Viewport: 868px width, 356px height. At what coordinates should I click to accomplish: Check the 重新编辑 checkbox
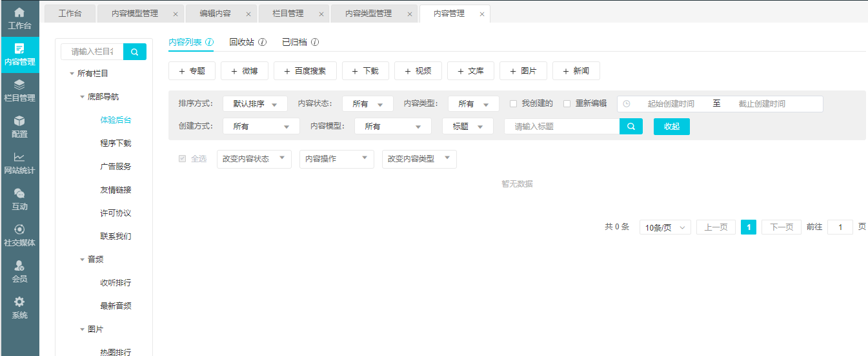point(567,103)
